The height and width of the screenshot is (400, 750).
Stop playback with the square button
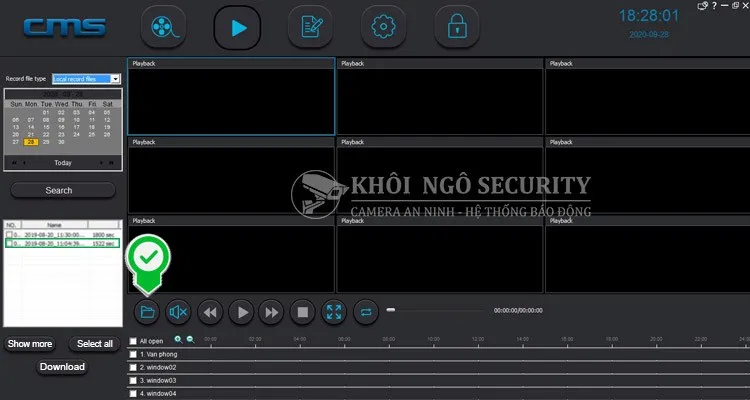tap(302, 312)
